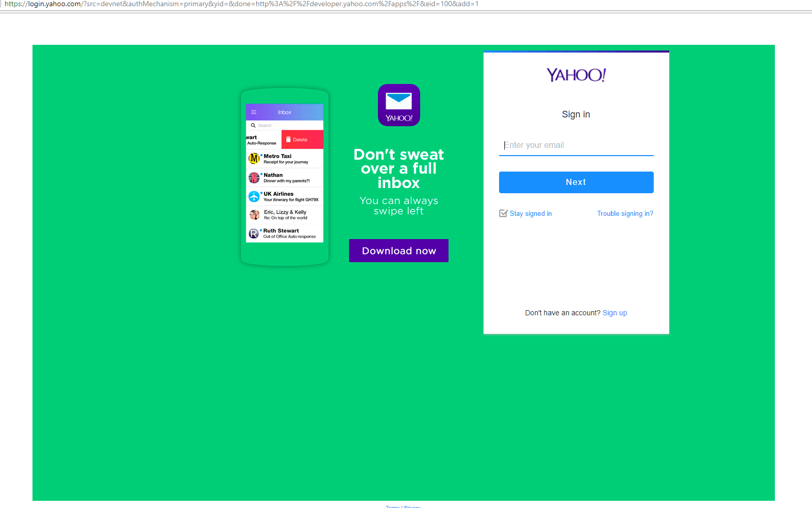Screen dimensions: 812x508
Task: Click the Download now button
Action: coord(399,251)
